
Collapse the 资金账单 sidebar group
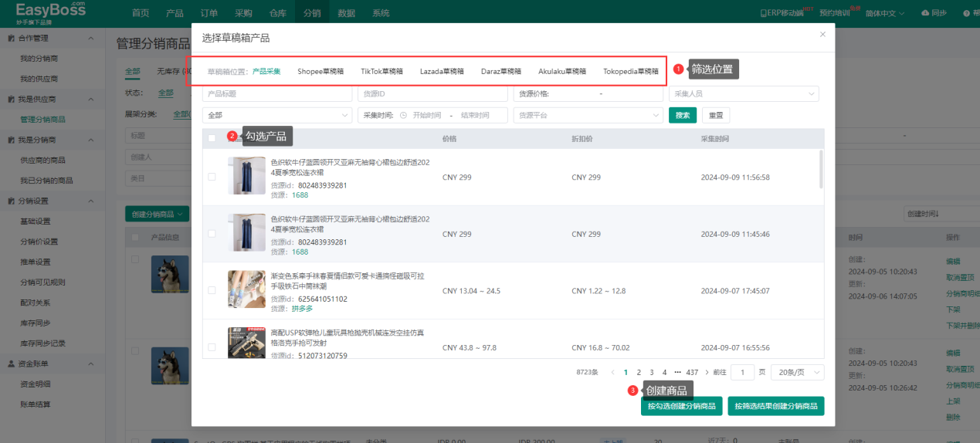click(91, 364)
